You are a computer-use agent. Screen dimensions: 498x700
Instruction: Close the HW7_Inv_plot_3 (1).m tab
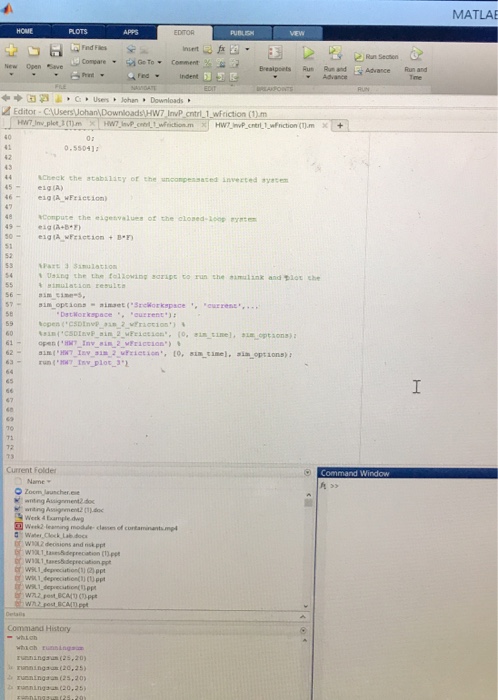coord(92,124)
